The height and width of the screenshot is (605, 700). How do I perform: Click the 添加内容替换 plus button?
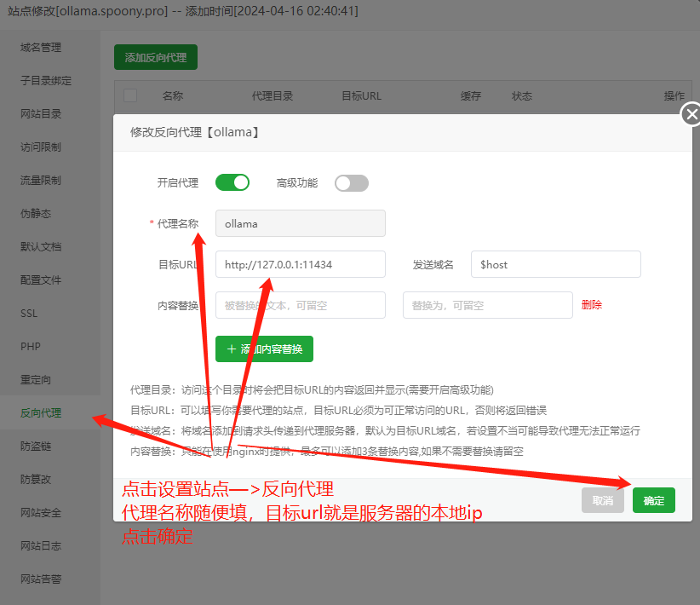tap(264, 349)
